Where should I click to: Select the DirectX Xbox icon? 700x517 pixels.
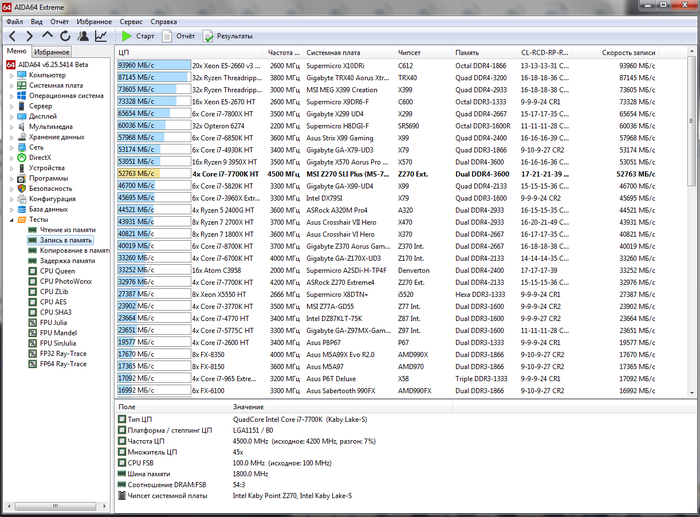22,157
